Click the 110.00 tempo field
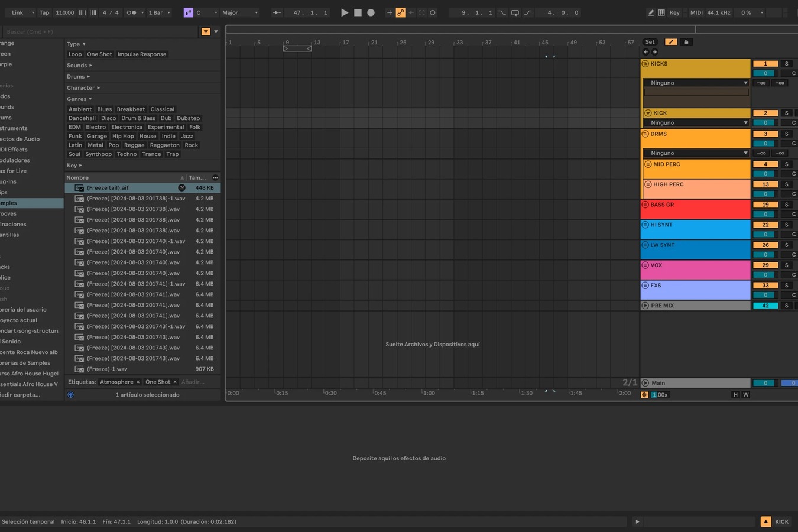Screen dimensions: 798x532 coord(65,12)
